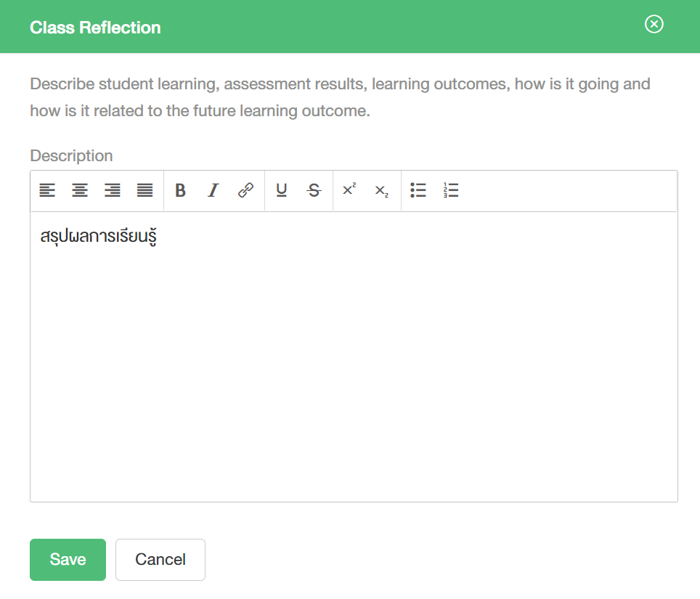Close the Class Reflection dialog

[654, 24]
